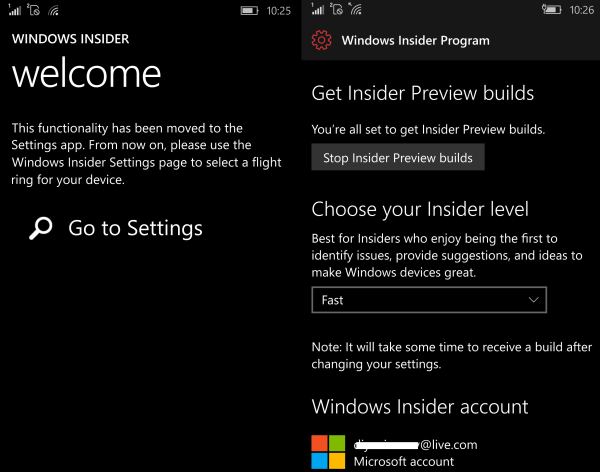
Task: Click the red Settings gear icon
Action: (x=321, y=40)
